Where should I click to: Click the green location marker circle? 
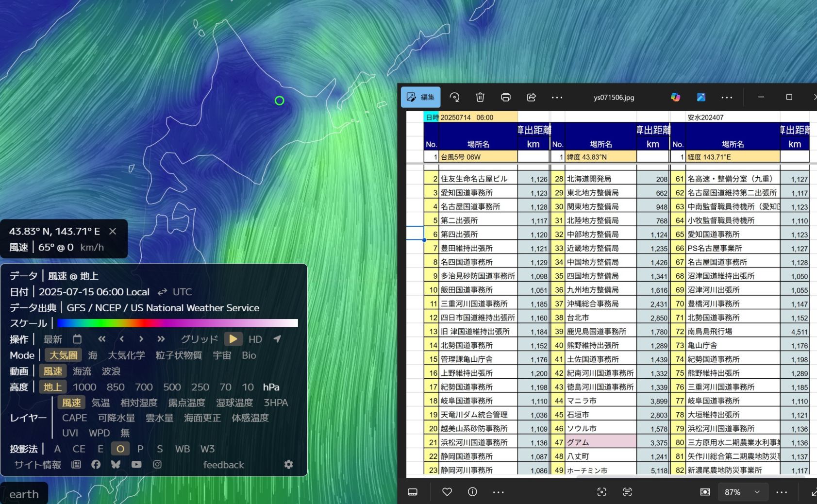tap(279, 101)
